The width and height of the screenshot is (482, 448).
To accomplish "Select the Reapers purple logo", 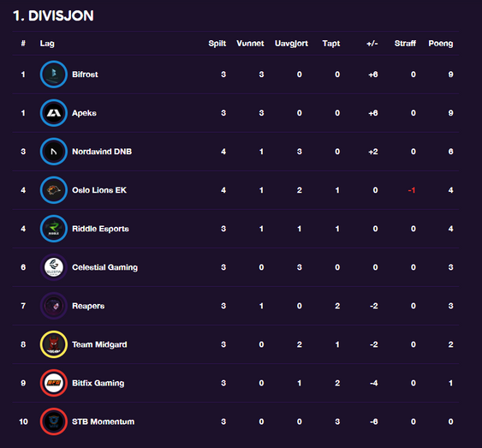I will pyautogui.click(x=53, y=306).
